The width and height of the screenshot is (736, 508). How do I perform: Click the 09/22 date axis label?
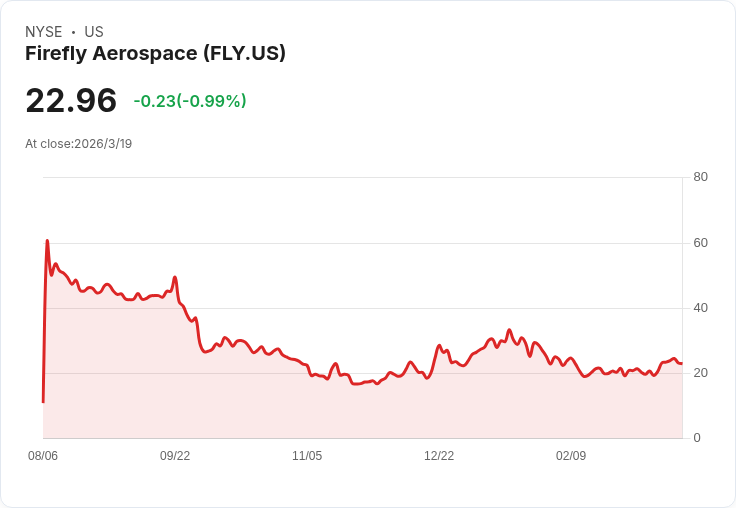click(175, 455)
